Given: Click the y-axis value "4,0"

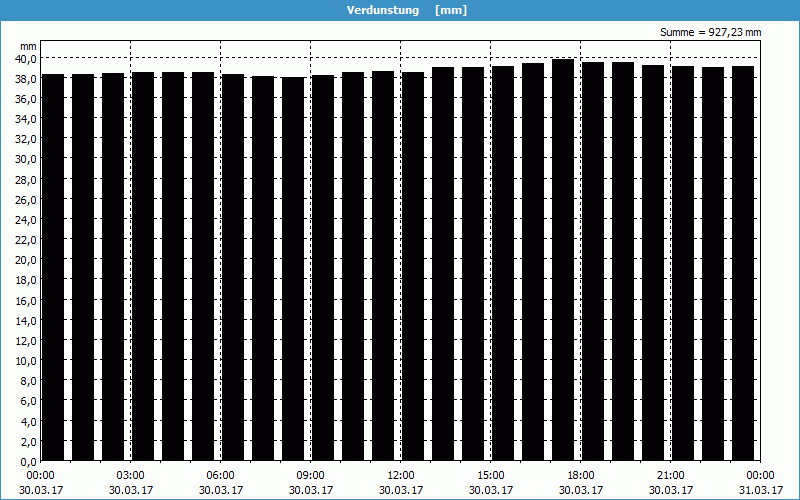Looking at the screenshot, I should (x=28, y=421).
